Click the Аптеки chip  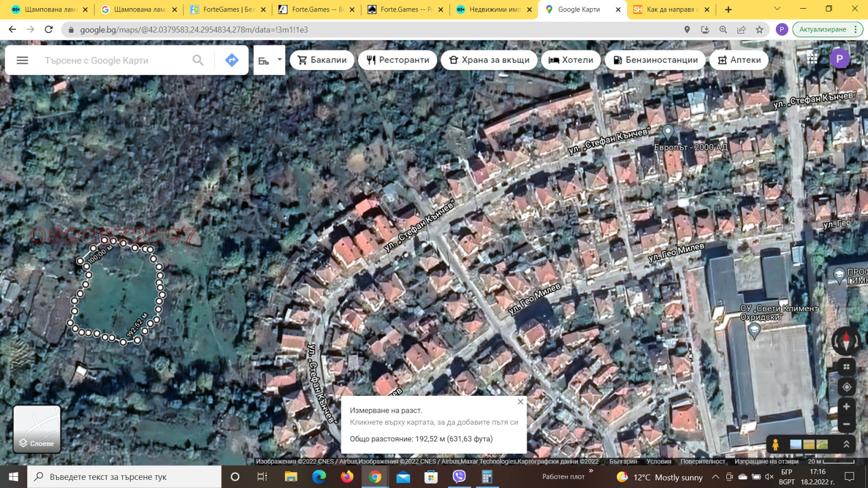(x=739, y=60)
